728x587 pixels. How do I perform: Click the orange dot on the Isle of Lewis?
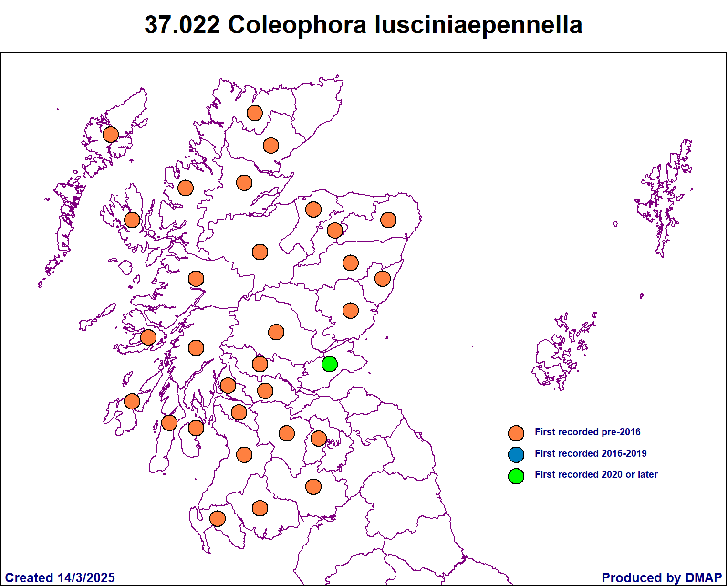click(111, 135)
